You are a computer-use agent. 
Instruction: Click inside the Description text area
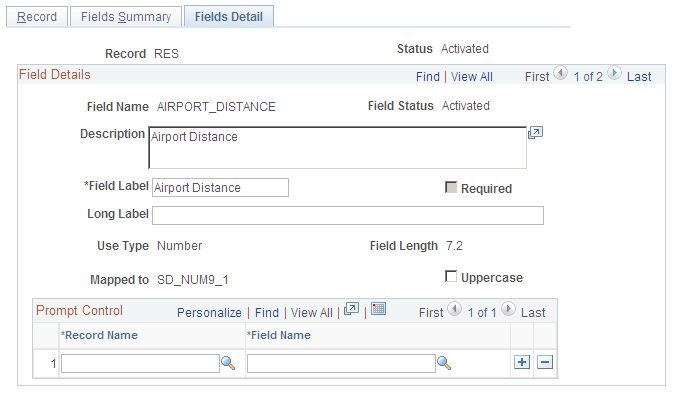point(338,148)
